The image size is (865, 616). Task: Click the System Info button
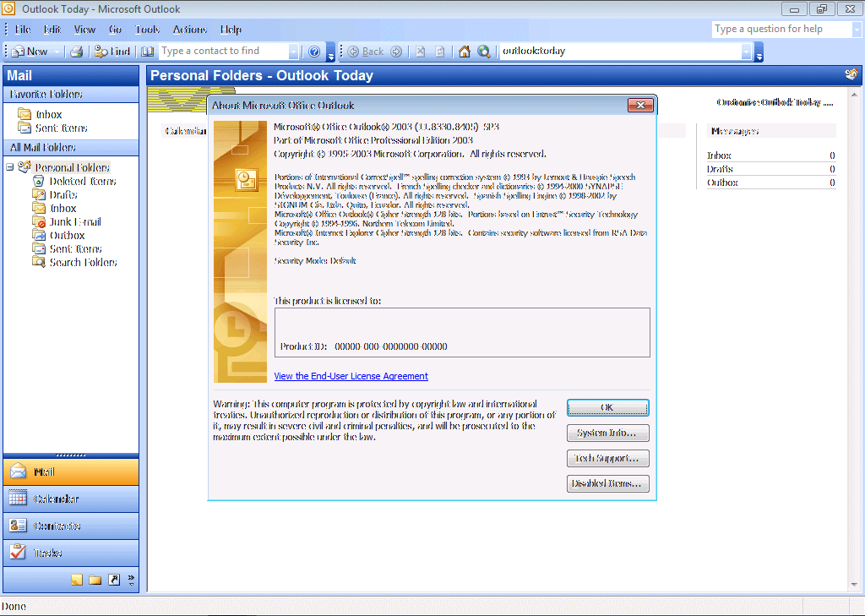[x=607, y=433]
